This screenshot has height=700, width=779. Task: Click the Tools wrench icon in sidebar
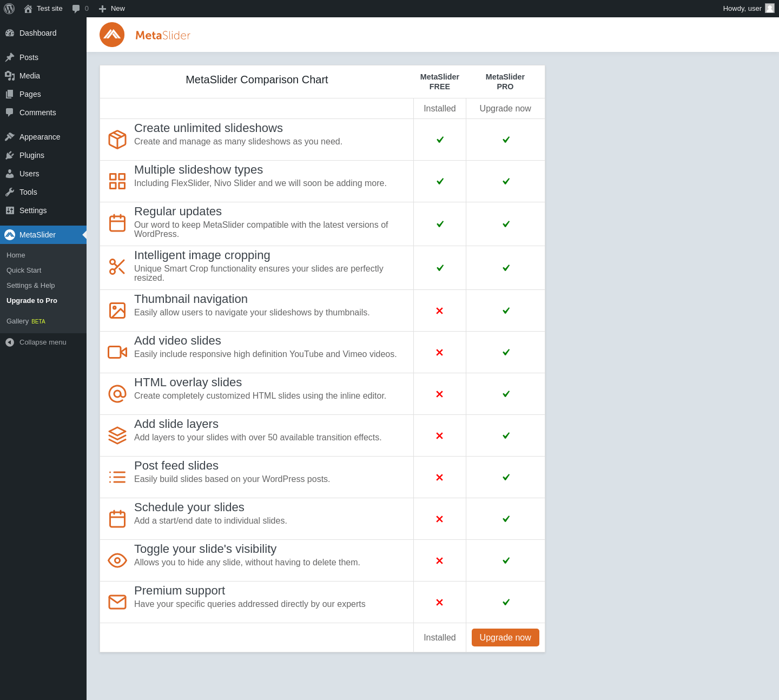pyautogui.click(x=10, y=192)
